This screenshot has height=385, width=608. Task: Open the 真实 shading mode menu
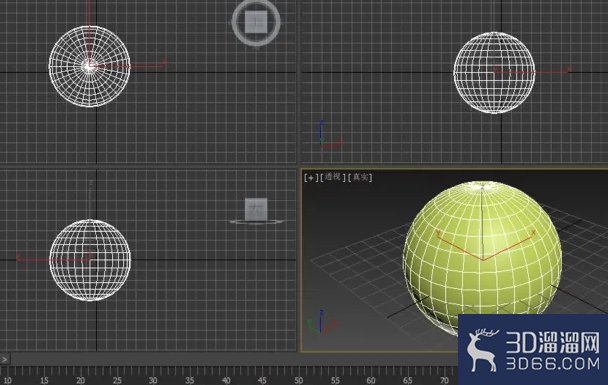[x=360, y=177]
